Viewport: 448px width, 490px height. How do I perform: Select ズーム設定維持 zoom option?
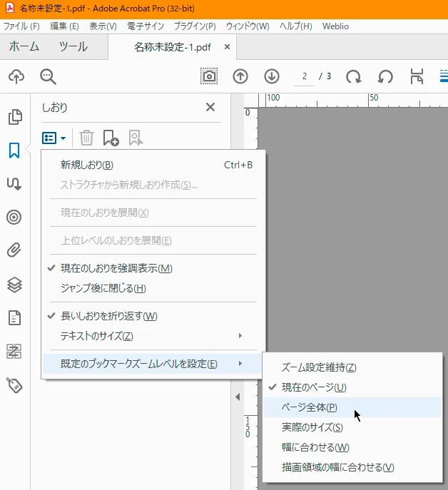352,367
